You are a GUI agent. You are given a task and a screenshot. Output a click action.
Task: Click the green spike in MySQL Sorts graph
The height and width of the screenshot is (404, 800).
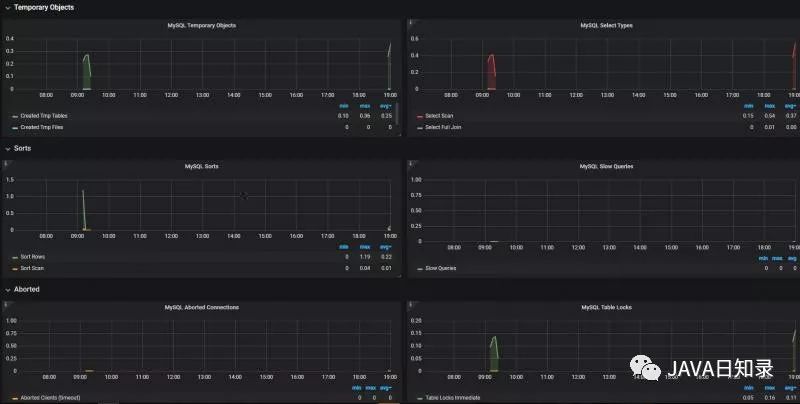point(84,209)
